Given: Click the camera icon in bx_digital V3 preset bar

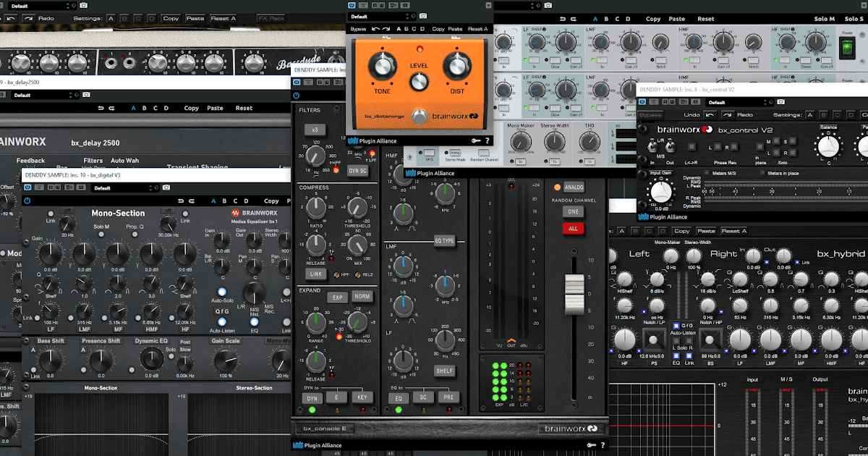Looking at the screenshot, I should tap(166, 187).
